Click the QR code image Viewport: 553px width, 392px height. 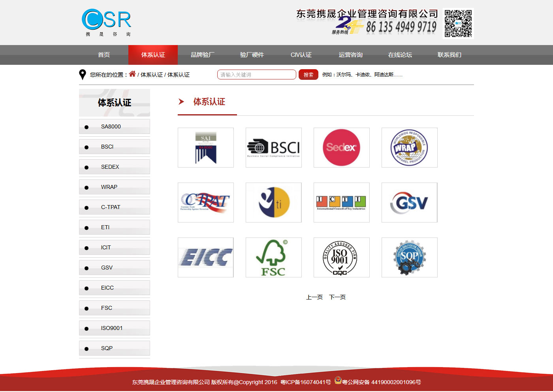[x=458, y=23]
